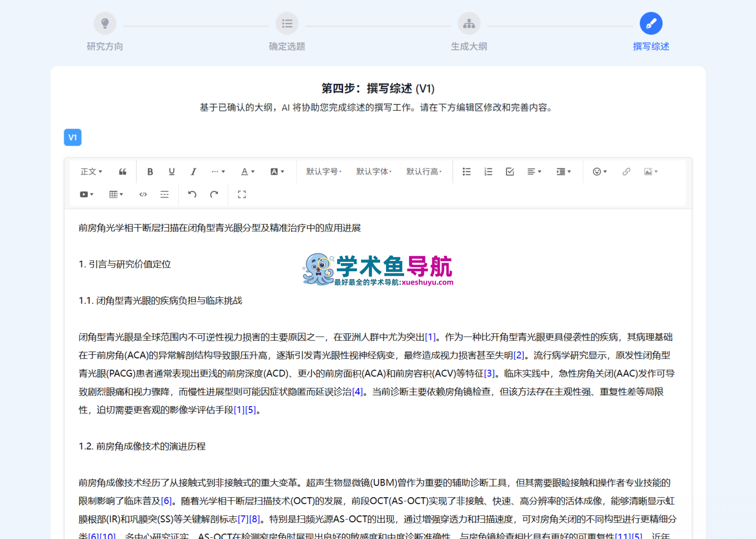The width and height of the screenshot is (756, 539).
Task: Insert a blockquote
Action: [x=122, y=172]
